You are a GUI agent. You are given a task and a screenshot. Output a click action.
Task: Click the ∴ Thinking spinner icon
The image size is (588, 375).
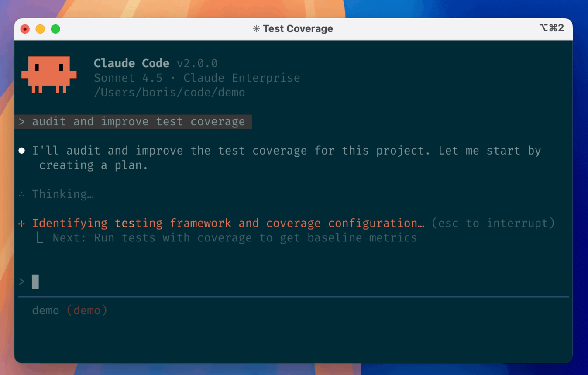tap(21, 194)
